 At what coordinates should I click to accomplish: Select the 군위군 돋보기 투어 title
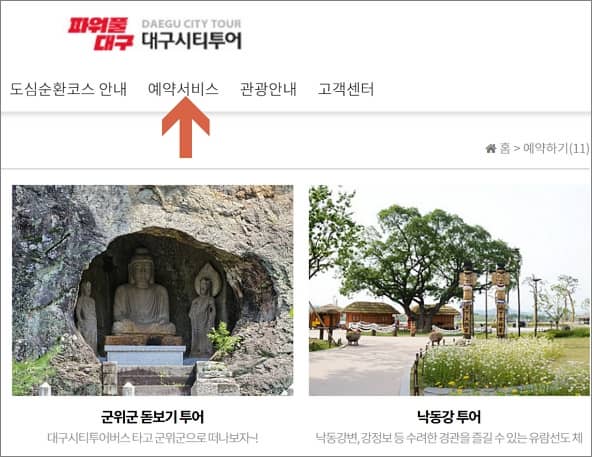tap(153, 417)
